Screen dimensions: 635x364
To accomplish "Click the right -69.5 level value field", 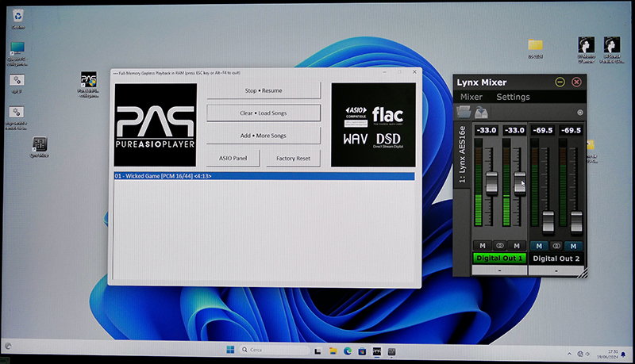I will (x=571, y=130).
